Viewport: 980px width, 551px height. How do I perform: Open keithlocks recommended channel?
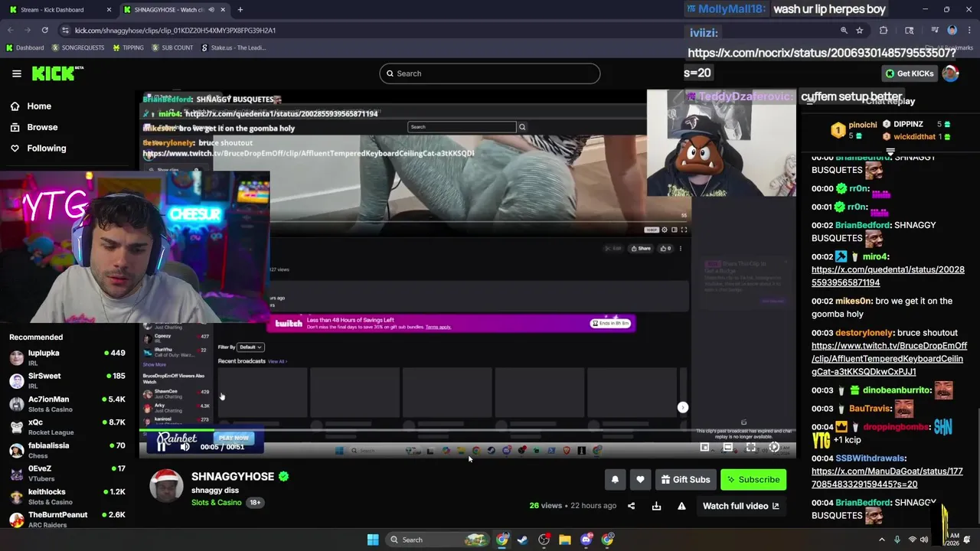67,496
